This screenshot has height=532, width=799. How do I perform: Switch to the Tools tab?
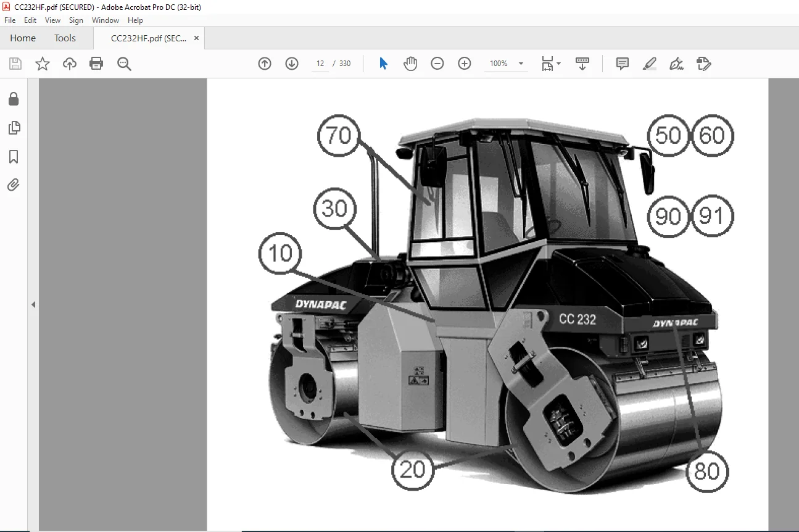pyautogui.click(x=65, y=38)
